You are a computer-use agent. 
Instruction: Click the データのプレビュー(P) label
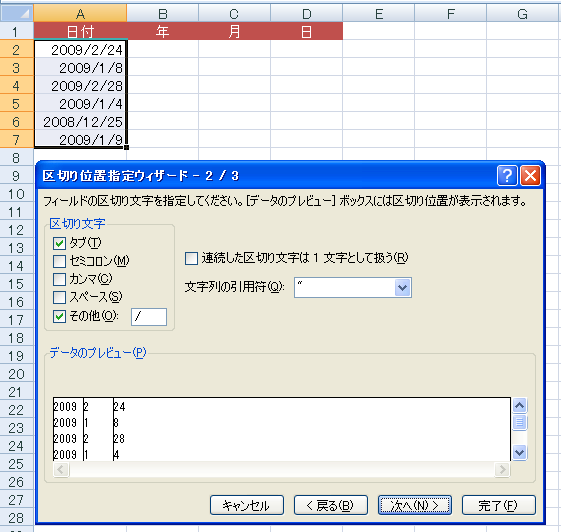point(98,353)
